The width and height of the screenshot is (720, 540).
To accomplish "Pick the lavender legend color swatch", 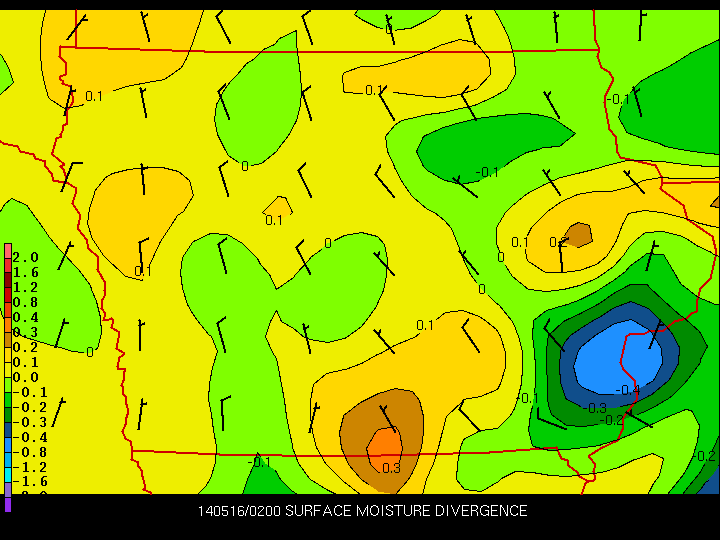I will [x=8, y=490].
